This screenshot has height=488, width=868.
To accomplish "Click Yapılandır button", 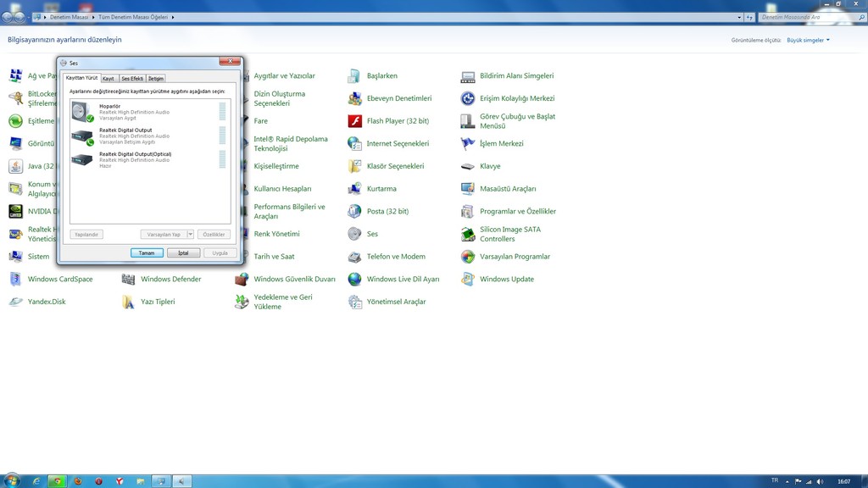I will (x=86, y=235).
